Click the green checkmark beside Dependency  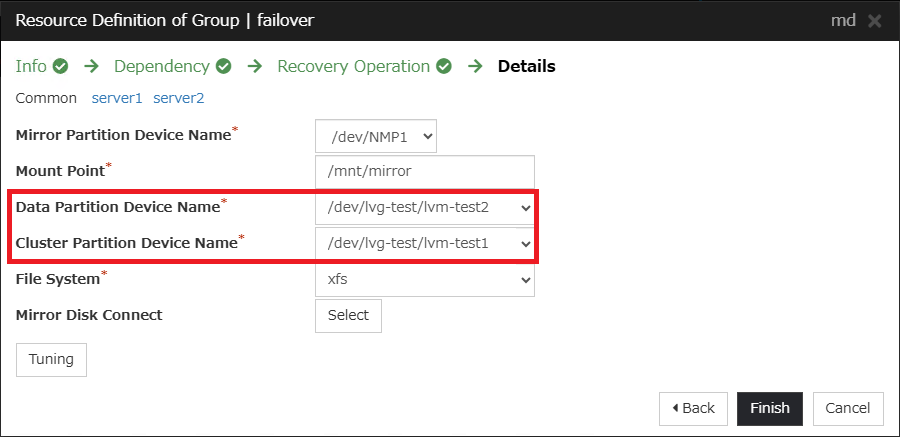click(x=223, y=67)
